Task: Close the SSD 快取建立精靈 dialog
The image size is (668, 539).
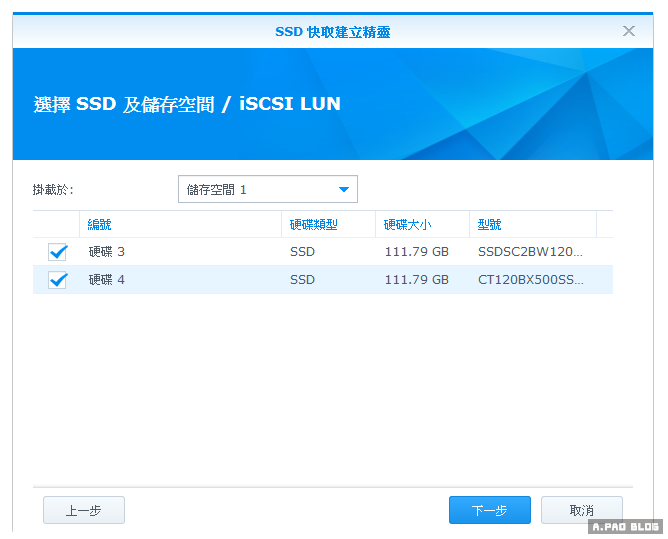Action: click(x=629, y=31)
